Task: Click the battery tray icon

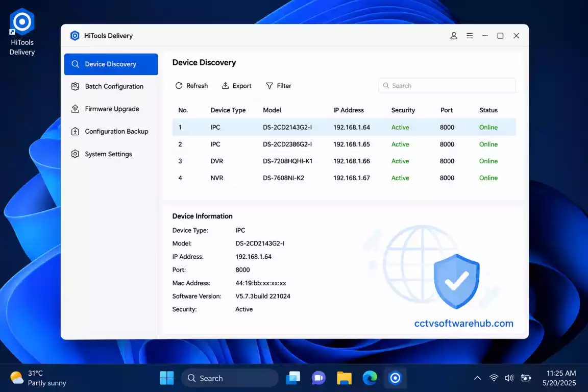Action: coord(526,378)
